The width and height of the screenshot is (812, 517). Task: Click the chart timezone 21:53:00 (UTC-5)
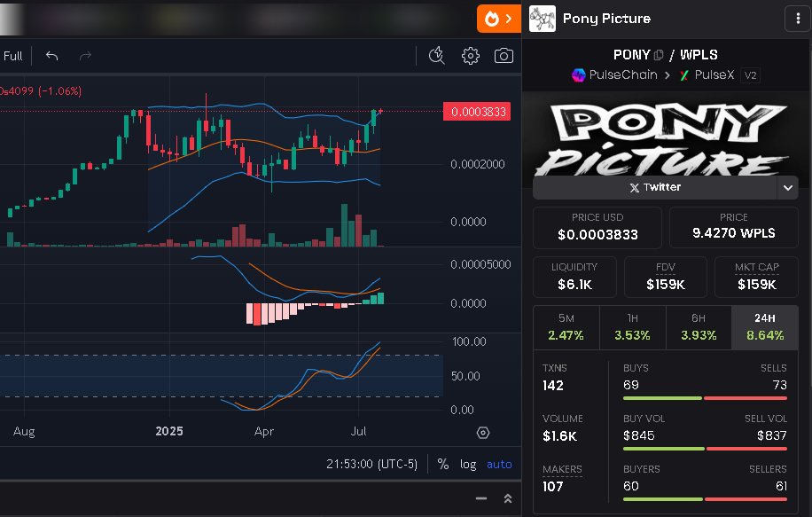371,464
